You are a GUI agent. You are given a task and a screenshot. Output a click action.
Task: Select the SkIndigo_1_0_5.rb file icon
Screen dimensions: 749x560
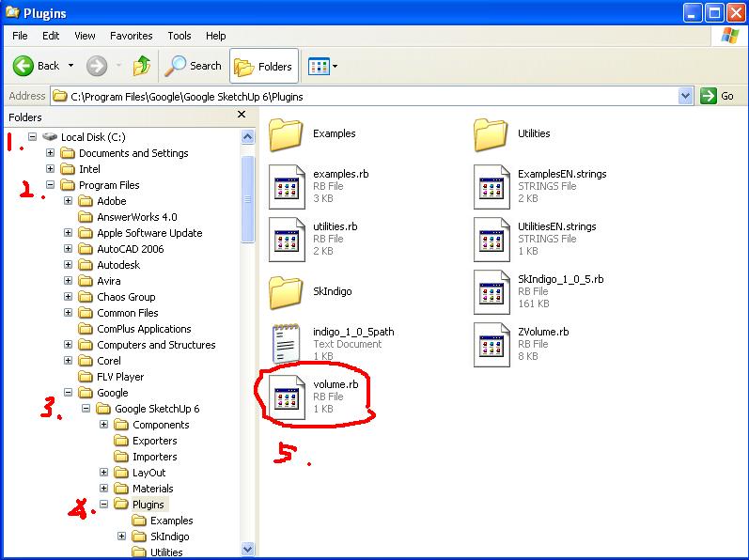coord(492,291)
